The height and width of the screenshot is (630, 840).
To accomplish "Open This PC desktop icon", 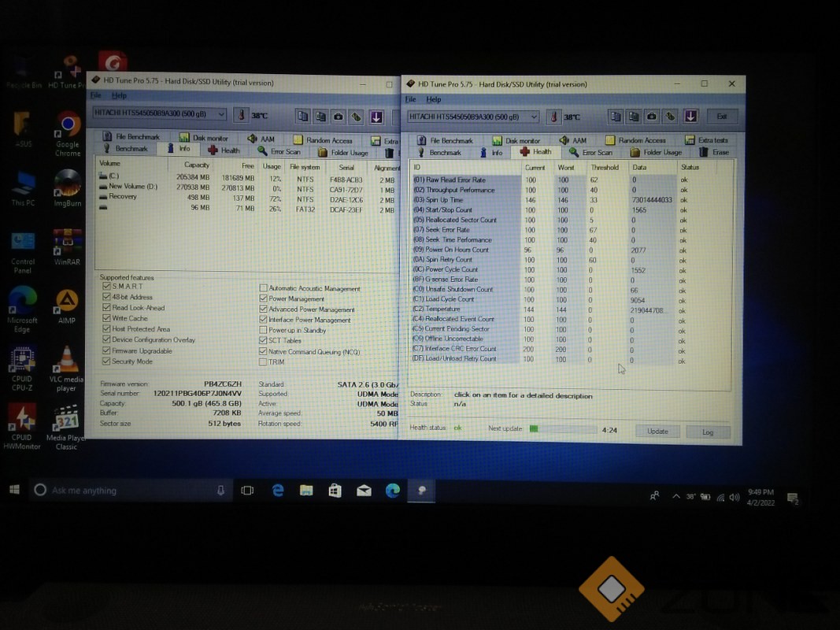I will pos(23,188).
